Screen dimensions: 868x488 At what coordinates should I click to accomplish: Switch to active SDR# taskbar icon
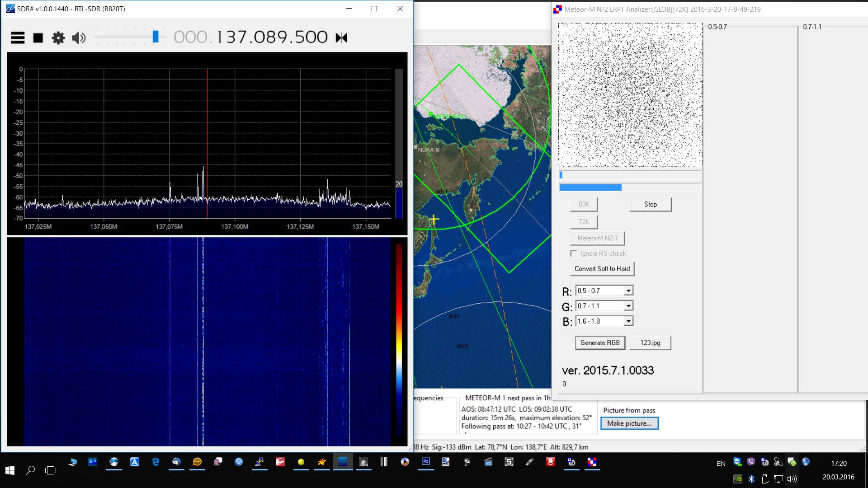coord(343,462)
